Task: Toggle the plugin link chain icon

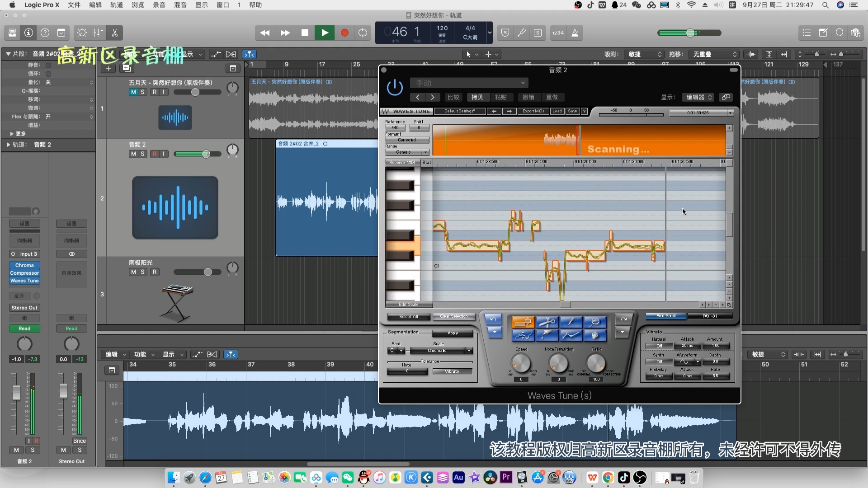Action: (726, 97)
